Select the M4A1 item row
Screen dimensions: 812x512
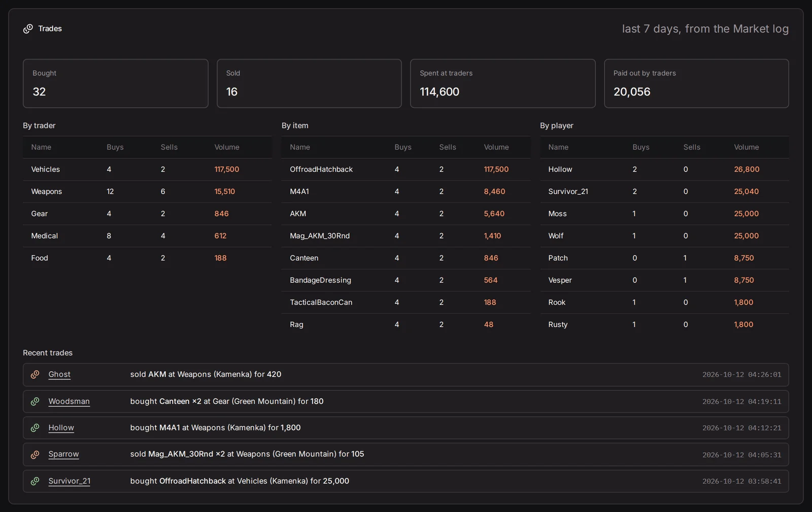[x=406, y=192]
